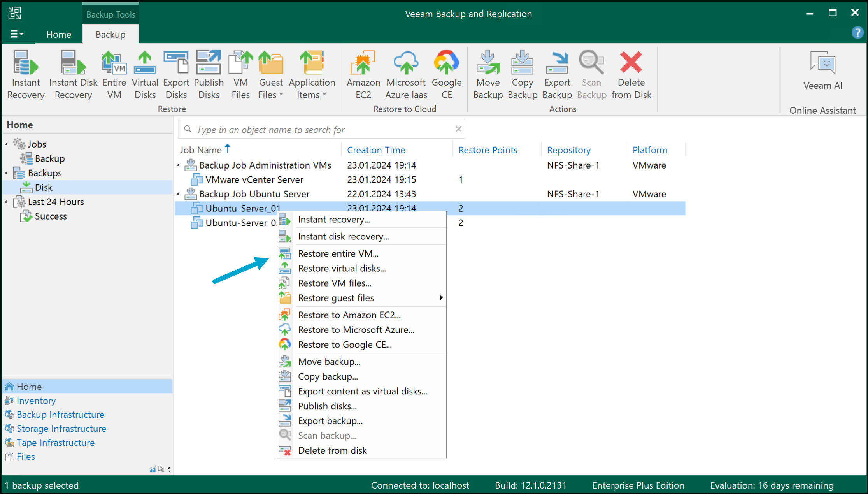Select the Instant Recovery tool in ribbon

25,74
